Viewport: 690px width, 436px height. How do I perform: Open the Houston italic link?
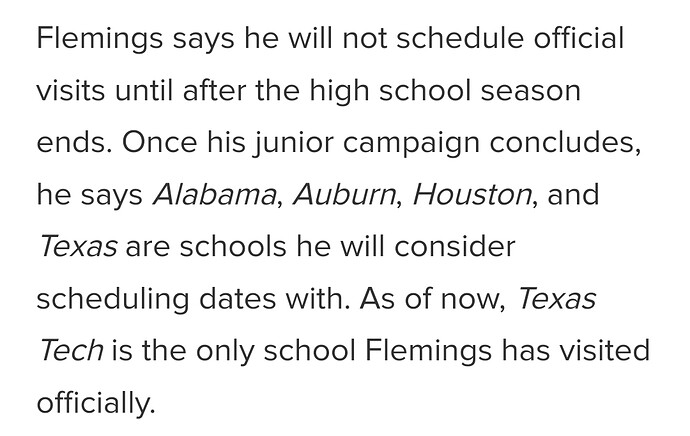[x=472, y=194]
